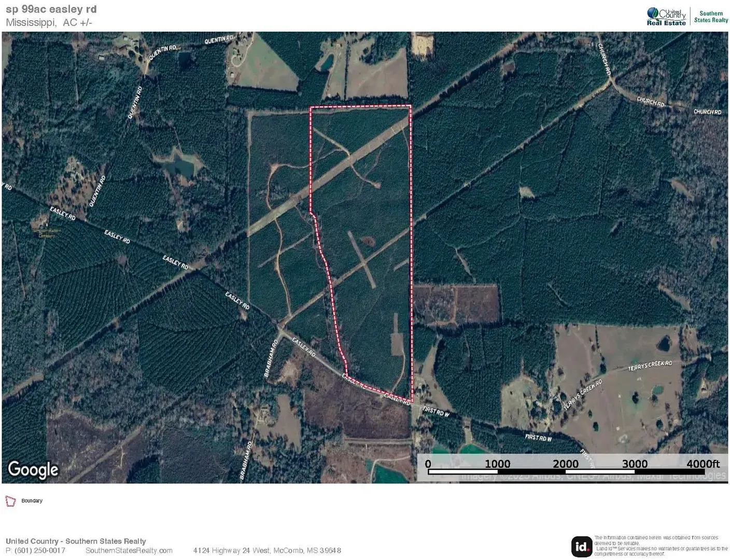Click the BRABHAM RD label beside Easley Rd junction
This screenshot has height=560, width=730.
point(272,358)
